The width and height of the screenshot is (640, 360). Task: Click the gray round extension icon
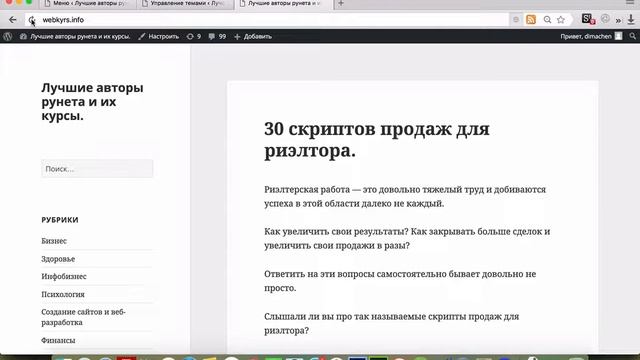[x=605, y=19]
